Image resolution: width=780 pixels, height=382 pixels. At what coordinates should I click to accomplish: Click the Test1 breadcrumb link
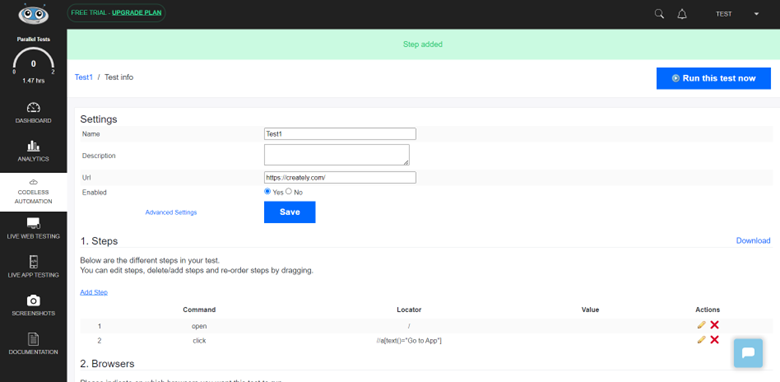point(84,77)
